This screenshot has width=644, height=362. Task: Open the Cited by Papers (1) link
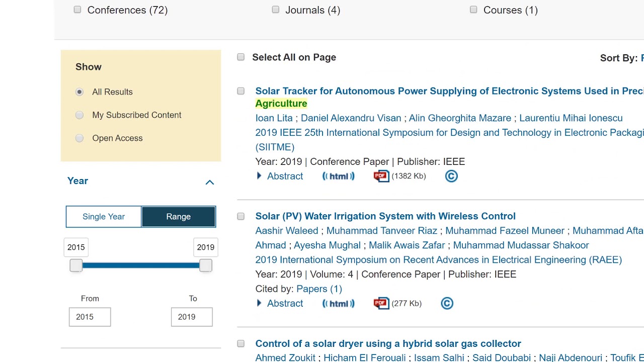pos(319,289)
